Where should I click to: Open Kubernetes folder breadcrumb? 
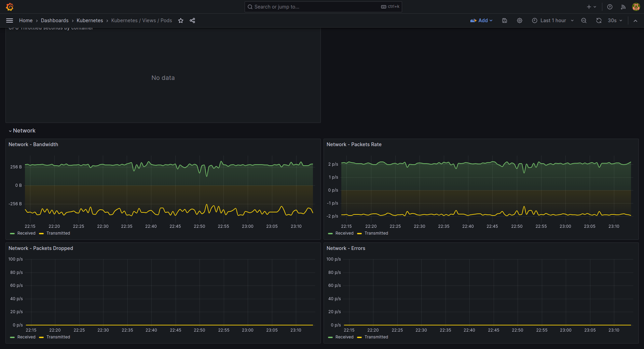click(x=90, y=20)
